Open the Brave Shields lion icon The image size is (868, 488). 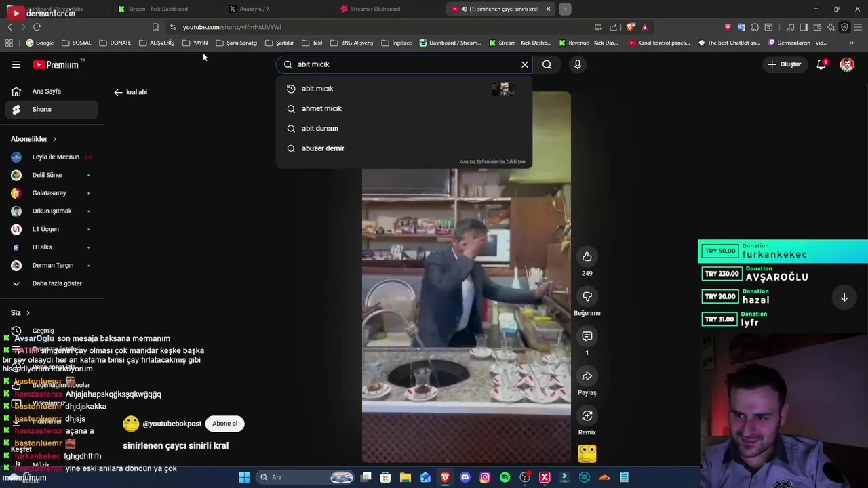631,27
